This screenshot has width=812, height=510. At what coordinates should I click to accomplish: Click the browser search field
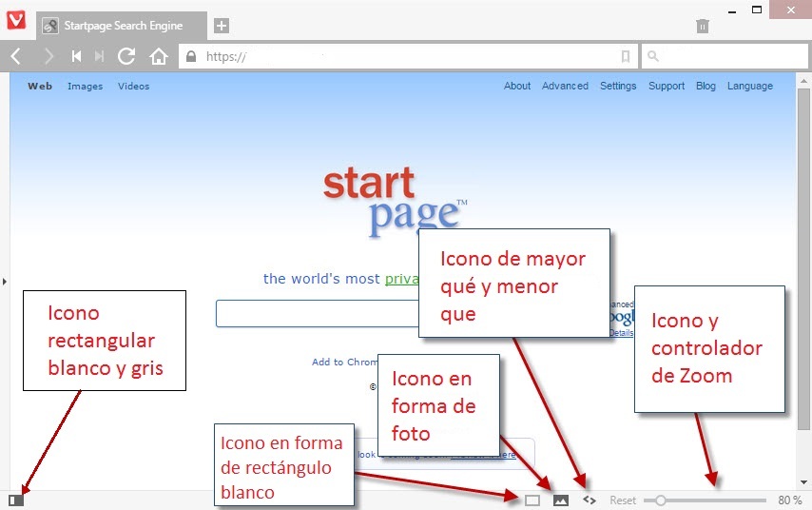click(x=725, y=56)
